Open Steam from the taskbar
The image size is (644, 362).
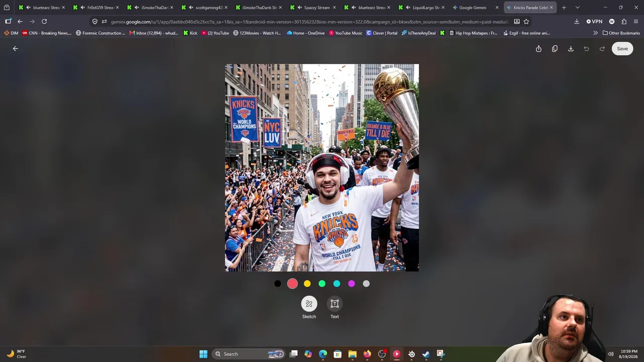426,354
